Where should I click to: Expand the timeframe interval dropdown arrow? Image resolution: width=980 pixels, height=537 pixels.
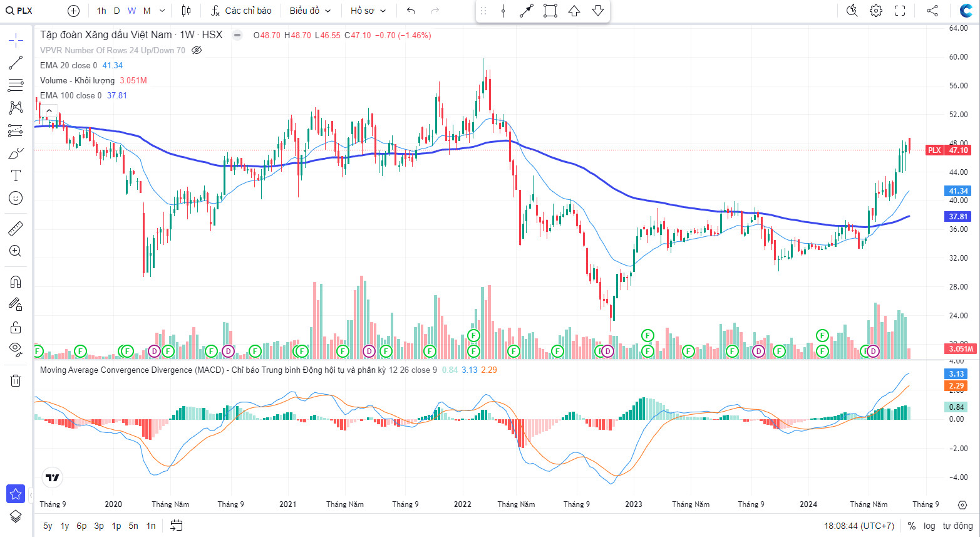[162, 11]
